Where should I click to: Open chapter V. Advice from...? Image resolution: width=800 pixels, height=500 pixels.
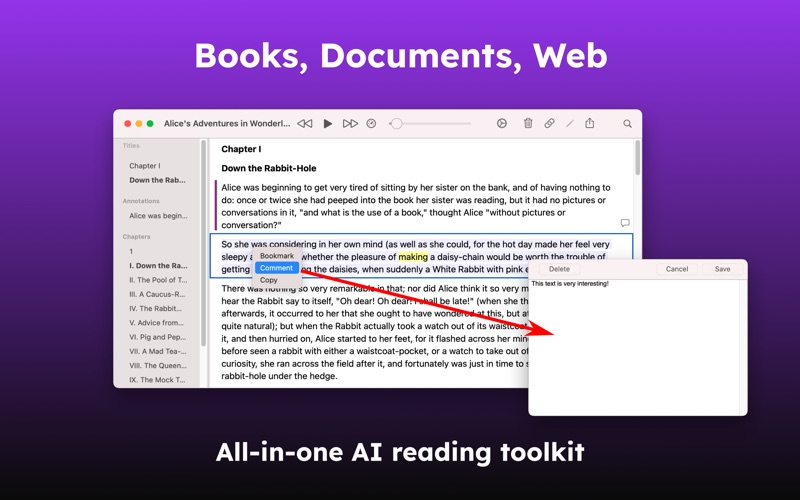pyautogui.click(x=156, y=323)
